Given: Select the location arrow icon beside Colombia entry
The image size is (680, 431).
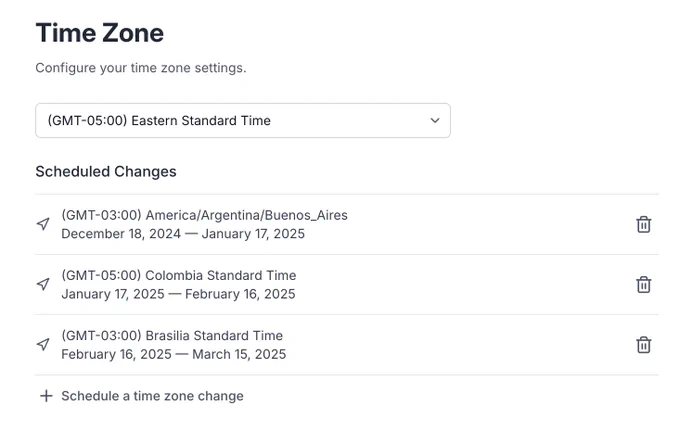Looking at the screenshot, I should pyautogui.click(x=43, y=284).
